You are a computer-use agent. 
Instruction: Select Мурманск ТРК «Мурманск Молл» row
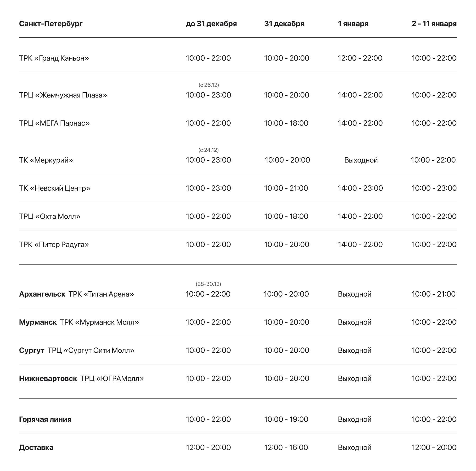point(79,322)
